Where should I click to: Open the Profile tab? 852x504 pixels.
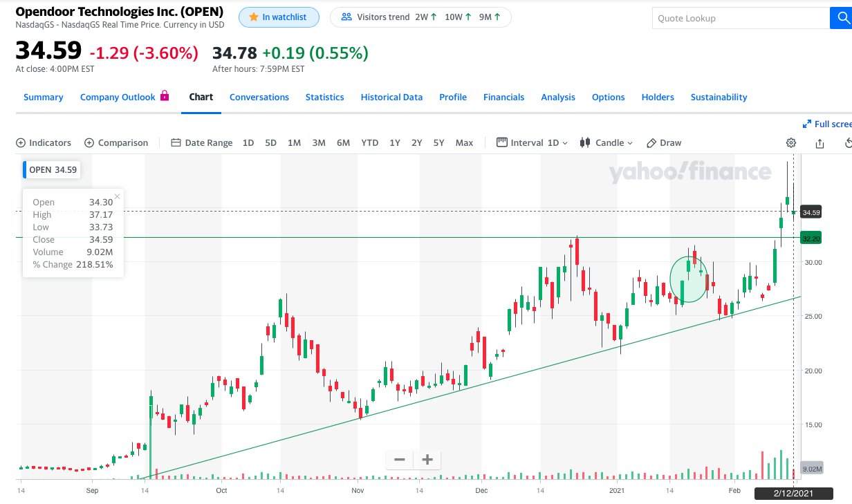[453, 97]
